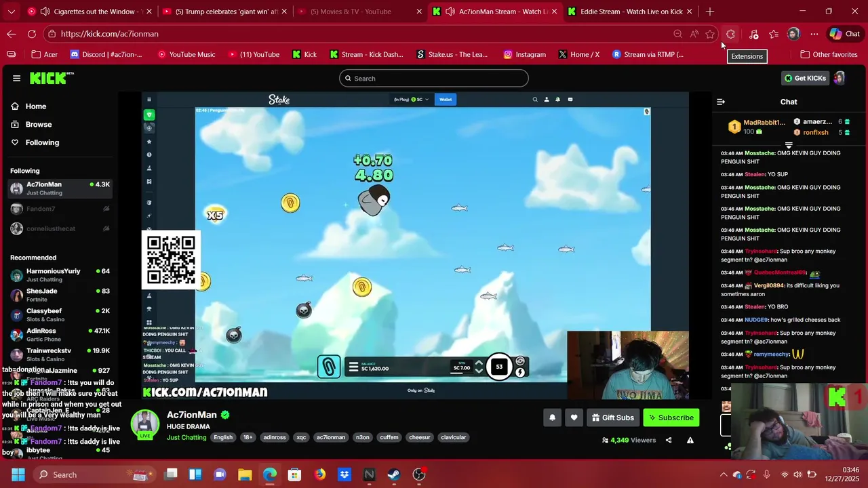This screenshot has height=488, width=868.
Task: Open Firefox from the taskbar
Action: pyautogui.click(x=319, y=474)
